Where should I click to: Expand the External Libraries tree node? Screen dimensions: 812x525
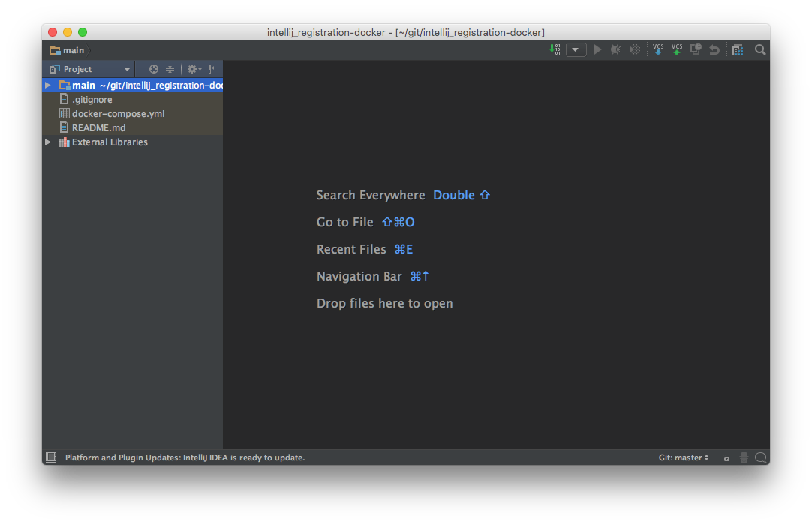pyautogui.click(x=48, y=142)
